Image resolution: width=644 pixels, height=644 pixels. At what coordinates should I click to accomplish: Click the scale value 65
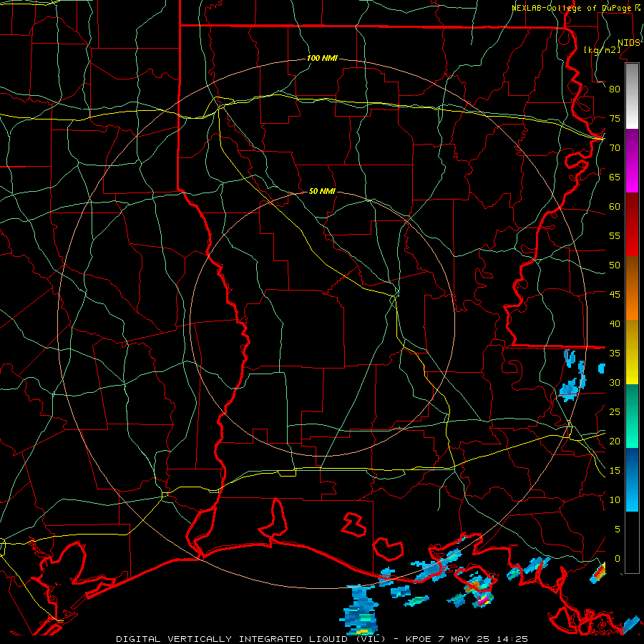point(615,177)
